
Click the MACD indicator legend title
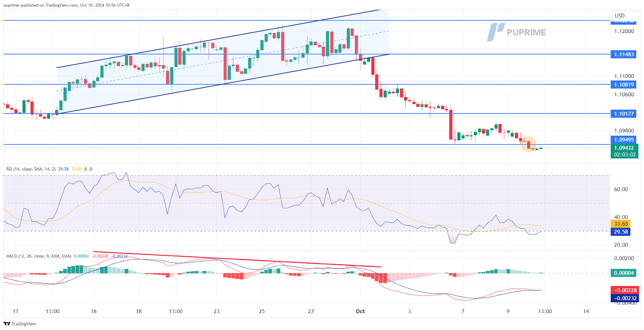[x=39, y=256]
